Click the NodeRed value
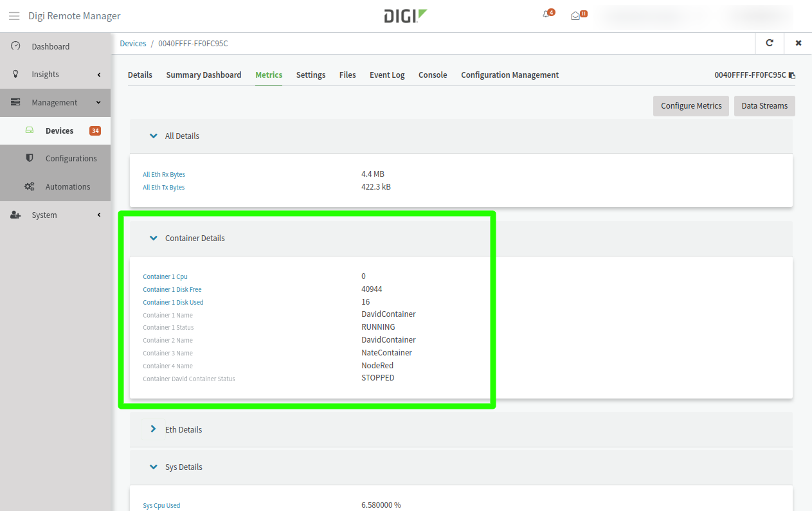This screenshot has height=511, width=812. [377, 365]
